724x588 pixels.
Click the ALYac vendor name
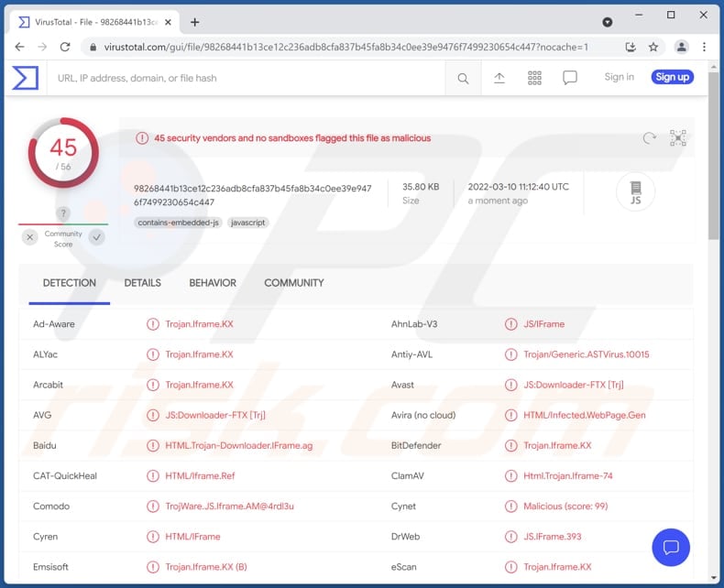click(x=45, y=354)
